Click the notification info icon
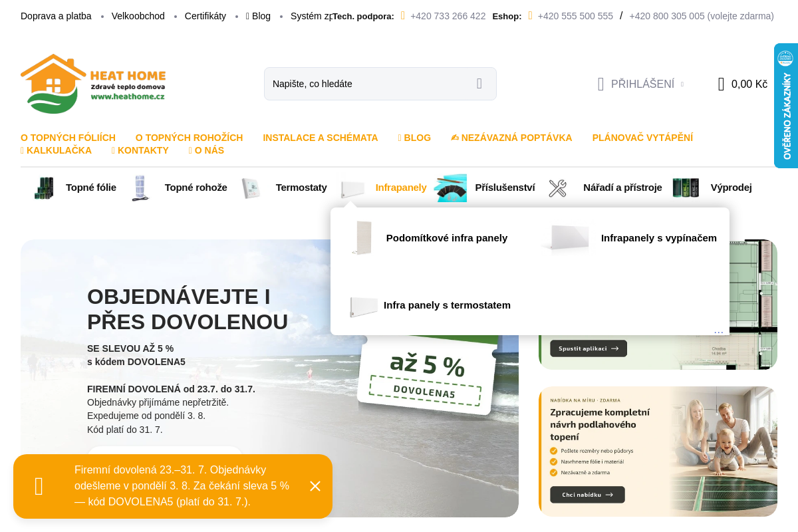This screenshot has height=532, width=798. 39,486
